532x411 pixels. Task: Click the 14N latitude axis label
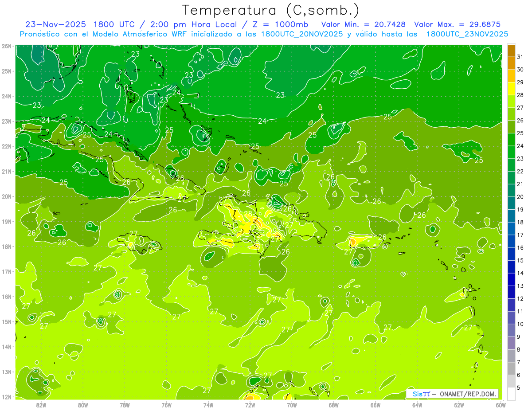[7, 347]
